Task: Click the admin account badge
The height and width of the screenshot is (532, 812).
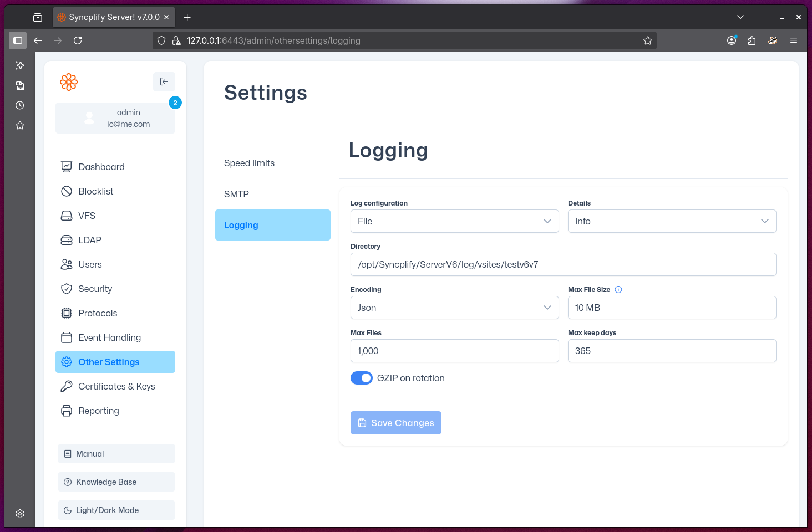Action: point(115,117)
